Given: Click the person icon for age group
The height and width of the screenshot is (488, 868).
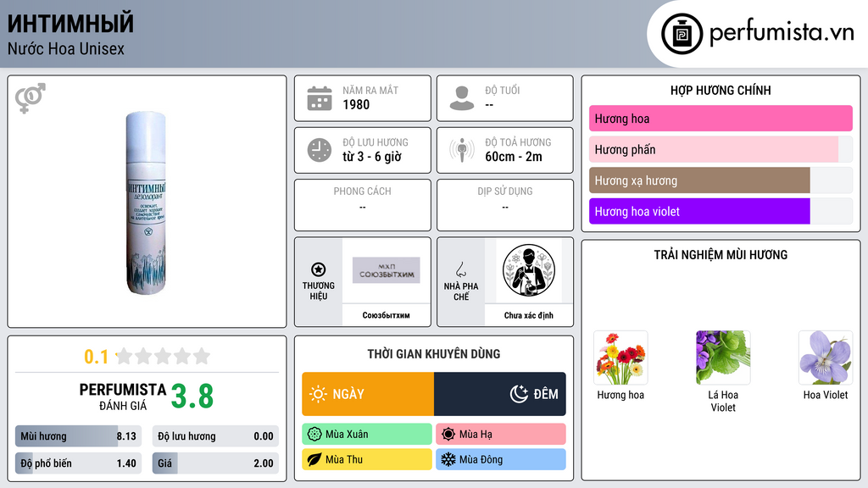Looking at the screenshot, I should [x=462, y=98].
